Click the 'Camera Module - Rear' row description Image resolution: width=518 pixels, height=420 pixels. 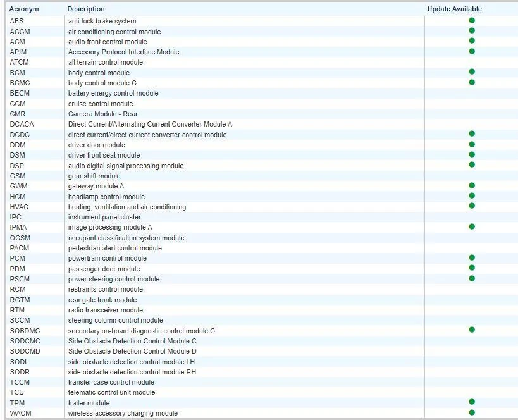pyautogui.click(x=102, y=114)
